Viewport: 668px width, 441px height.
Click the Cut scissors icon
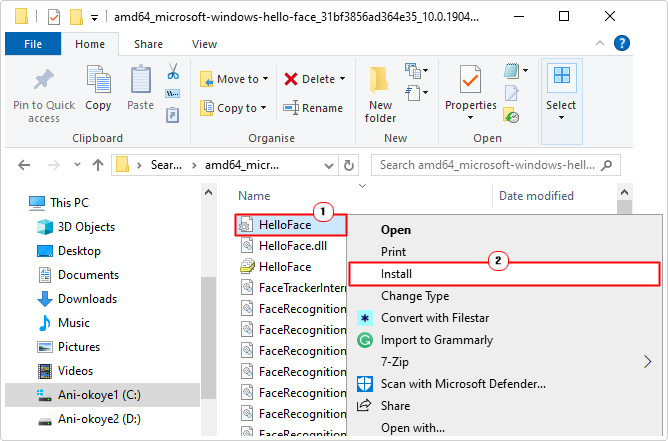[x=173, y=71]
